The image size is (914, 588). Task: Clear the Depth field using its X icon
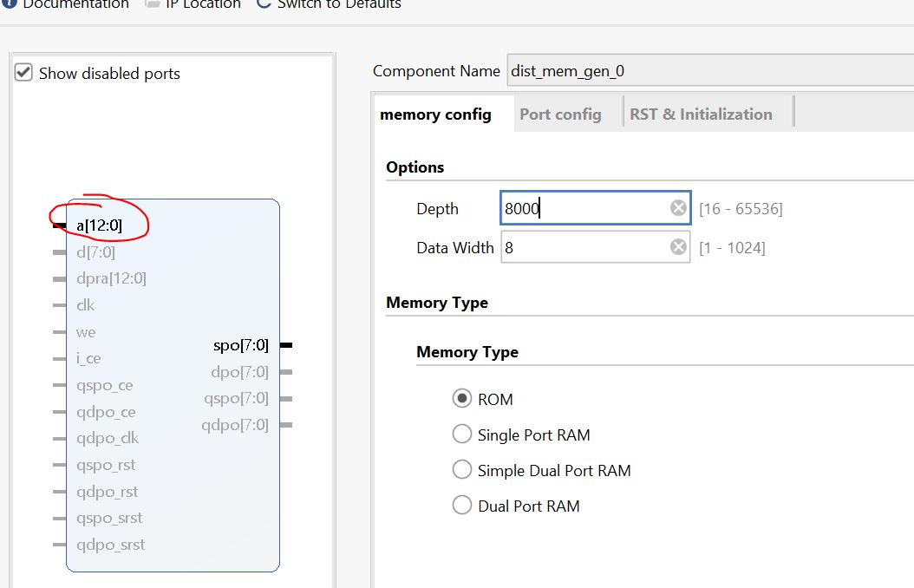point(678,208)
